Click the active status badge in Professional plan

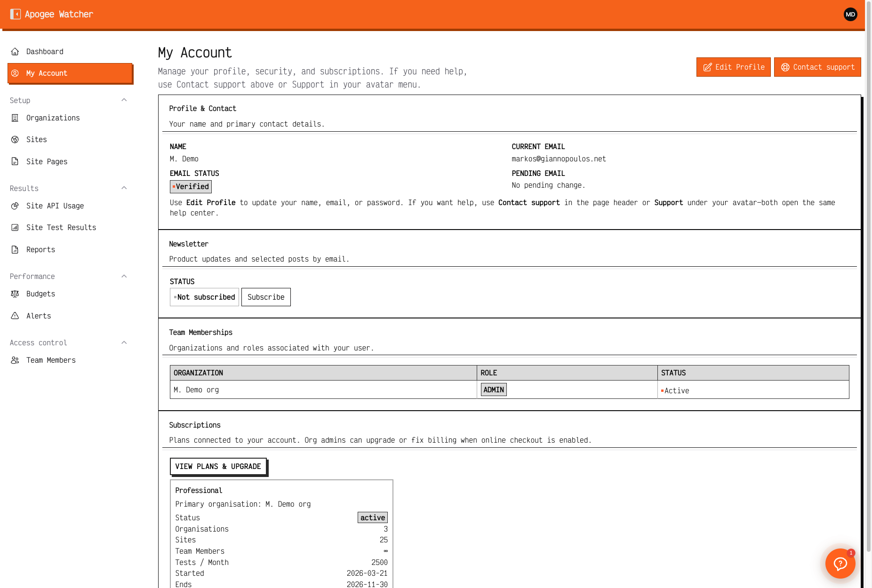click(373, 517)
